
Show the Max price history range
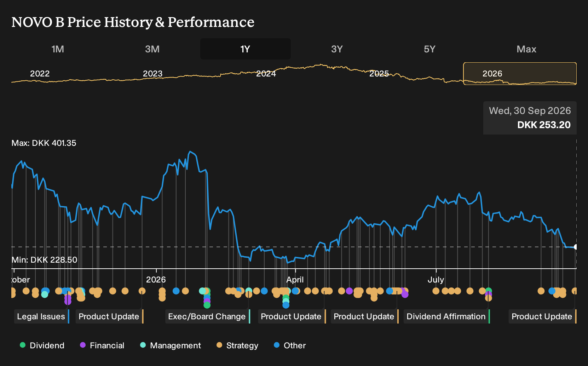pyautogui.click(x=526, y=49)
